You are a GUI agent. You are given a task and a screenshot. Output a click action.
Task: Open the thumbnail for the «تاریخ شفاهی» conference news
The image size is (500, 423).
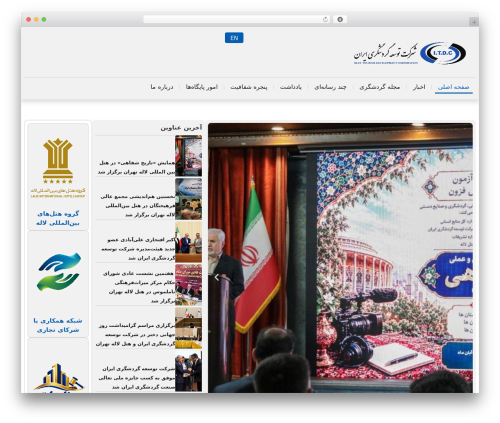pyautogui.click(x=188, y=155)
